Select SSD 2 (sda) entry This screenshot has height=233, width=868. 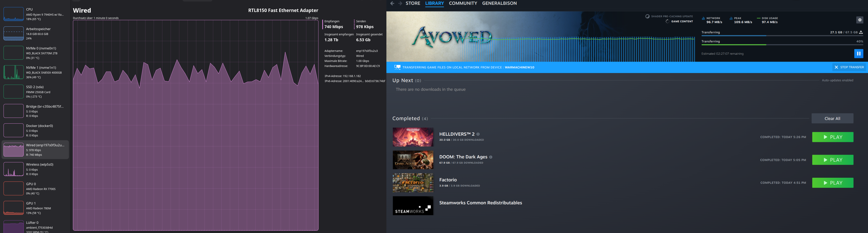point(35,92)
